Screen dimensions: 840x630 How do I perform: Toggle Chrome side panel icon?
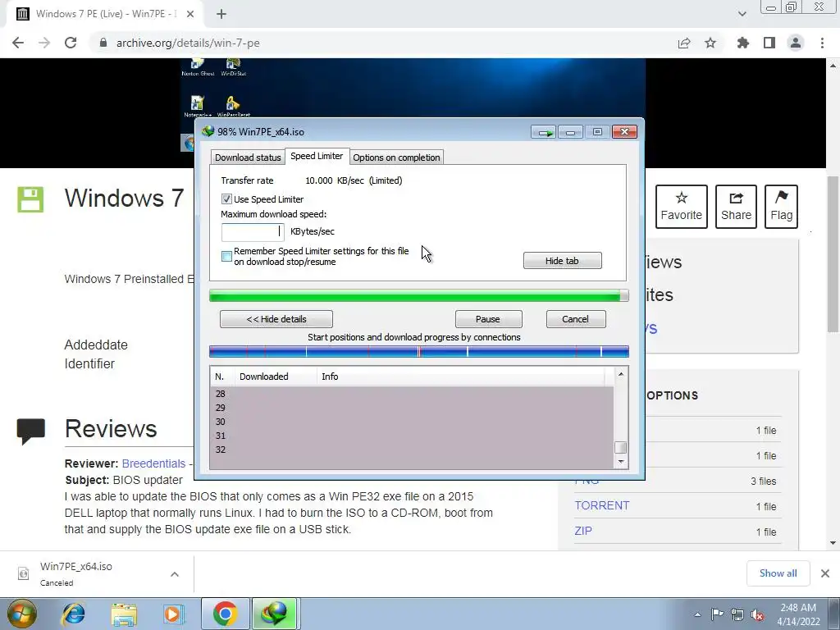click(x=769, y=43)
